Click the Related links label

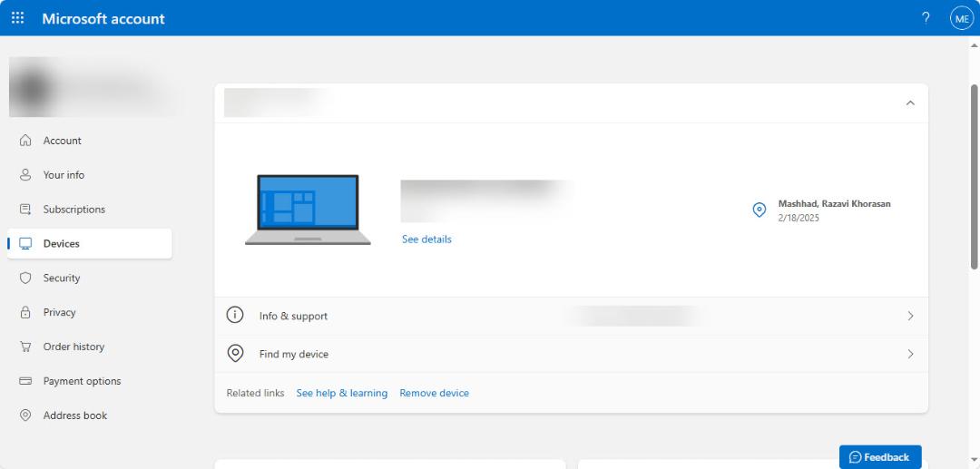click(255, 393)
